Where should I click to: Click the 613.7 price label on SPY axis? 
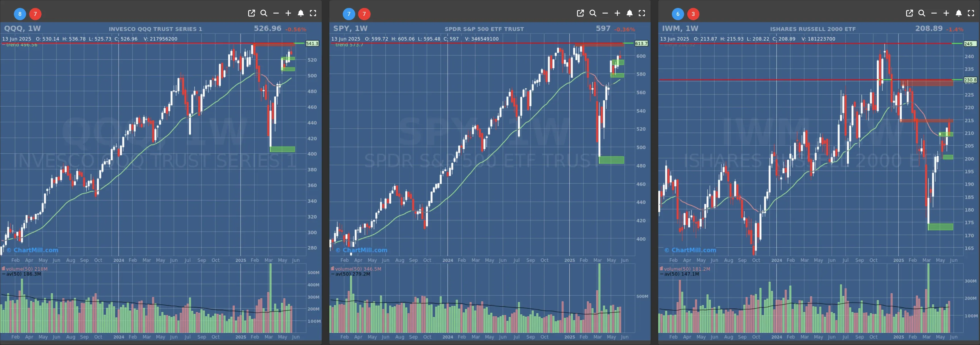pos(641,43)
